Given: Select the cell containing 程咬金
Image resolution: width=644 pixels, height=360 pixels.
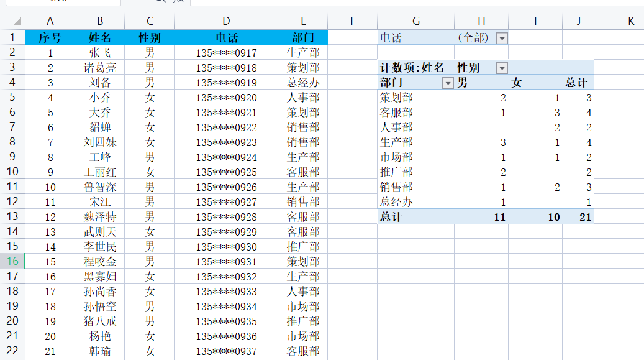Looking at the screenshot, I should point(100,262).
